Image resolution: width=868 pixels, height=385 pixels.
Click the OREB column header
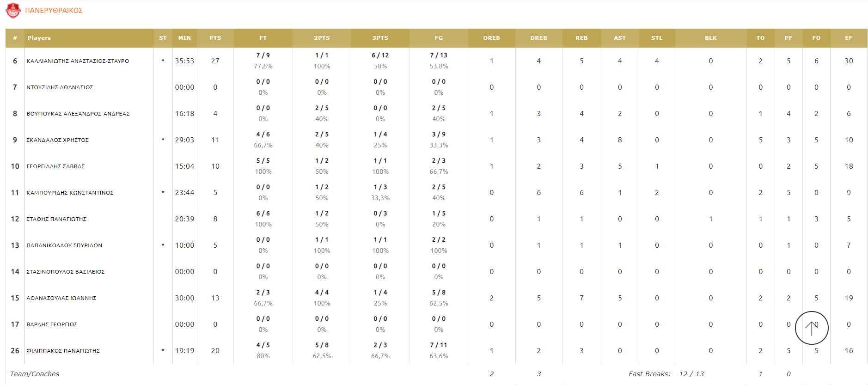tap(491, 38)
